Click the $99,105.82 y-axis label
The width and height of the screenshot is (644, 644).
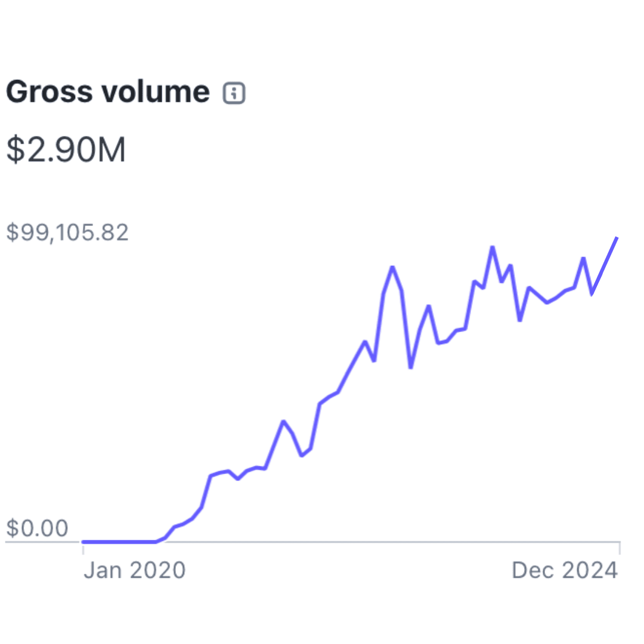coord(67,232)
